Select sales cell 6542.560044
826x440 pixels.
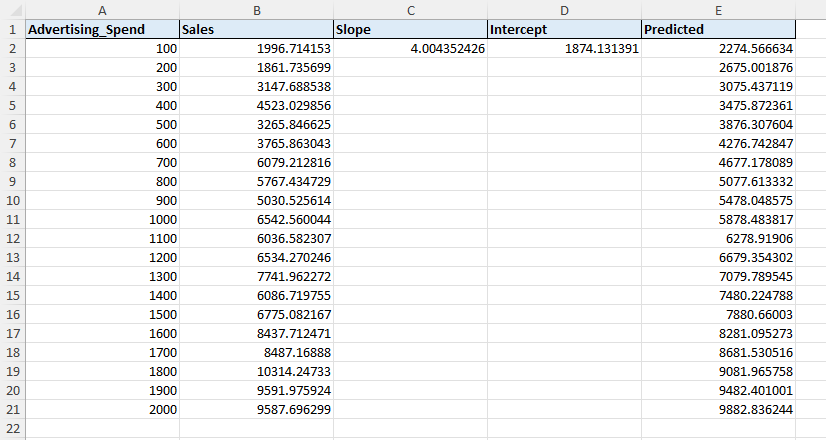pyautogui.click(x=257, y=219)
